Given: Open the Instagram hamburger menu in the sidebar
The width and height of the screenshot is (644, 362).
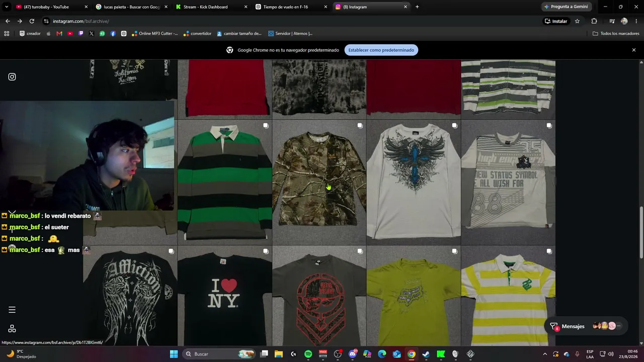Looking at the screenshot, I should coord(12,310).
